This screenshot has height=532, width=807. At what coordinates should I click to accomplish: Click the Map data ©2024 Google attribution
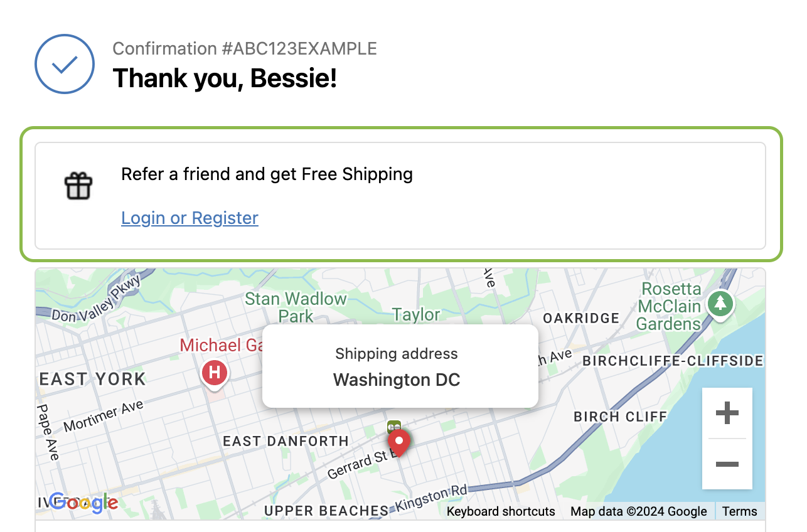[638, 511]
